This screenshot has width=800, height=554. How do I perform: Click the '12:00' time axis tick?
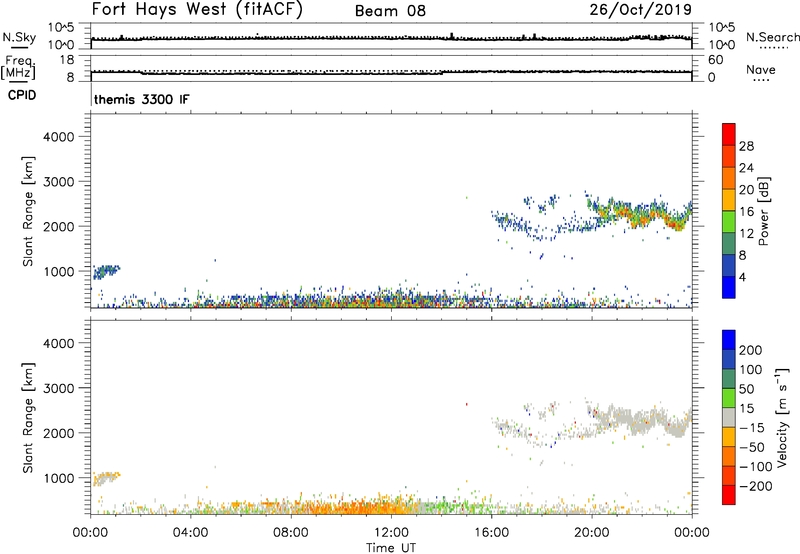click(391, 533)
